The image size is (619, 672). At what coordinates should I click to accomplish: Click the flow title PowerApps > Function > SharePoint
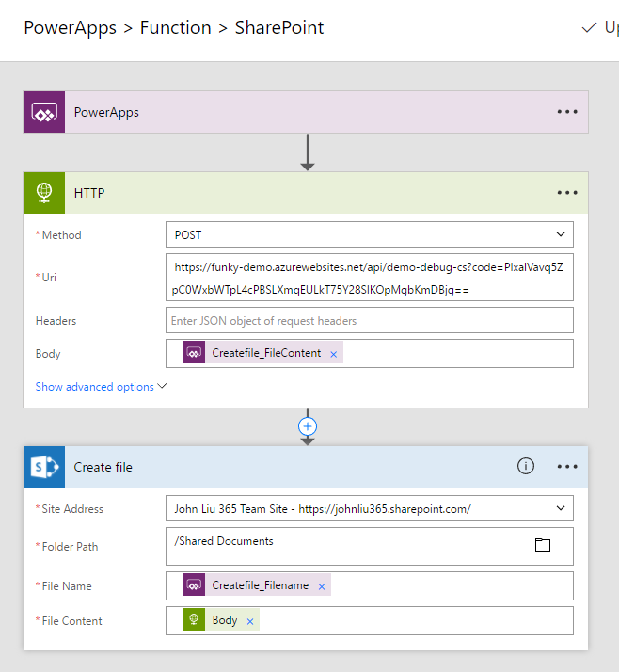click(x=174, y=28)
